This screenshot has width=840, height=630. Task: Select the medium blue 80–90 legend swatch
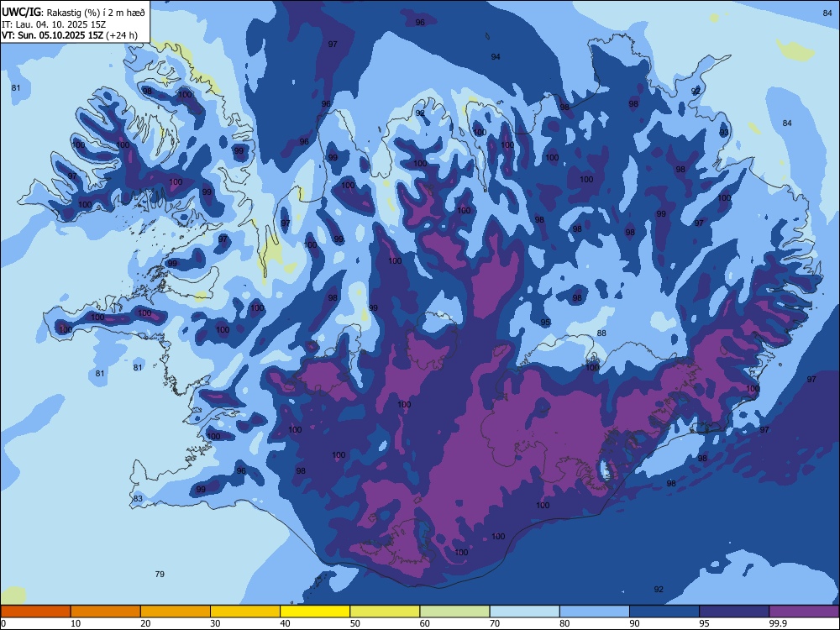click(x=595, y=612)
